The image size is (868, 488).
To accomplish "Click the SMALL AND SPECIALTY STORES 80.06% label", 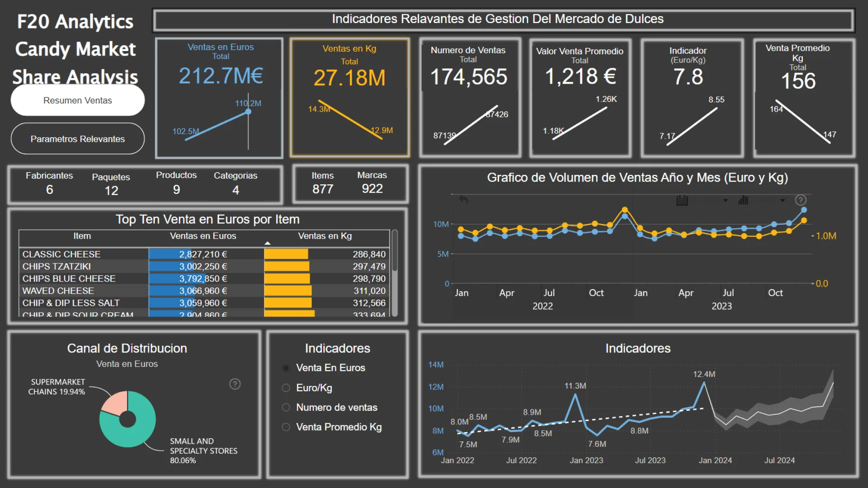I will (x=203, y=451).
